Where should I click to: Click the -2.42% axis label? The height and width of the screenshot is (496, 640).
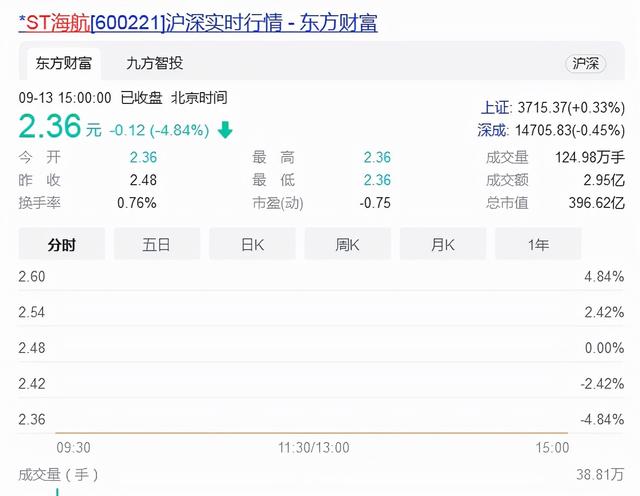tap(602, 384)
